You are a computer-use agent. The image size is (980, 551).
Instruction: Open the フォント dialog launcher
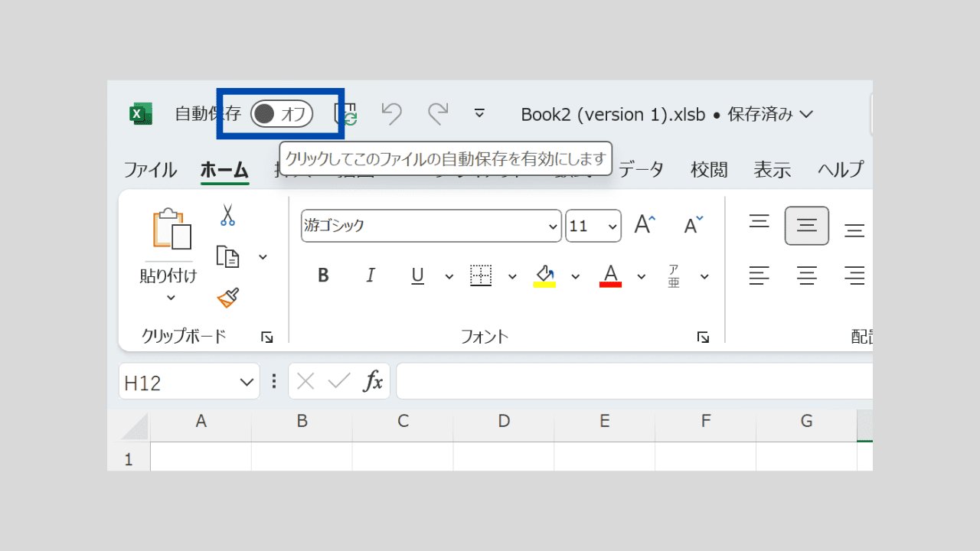(703, 337)
